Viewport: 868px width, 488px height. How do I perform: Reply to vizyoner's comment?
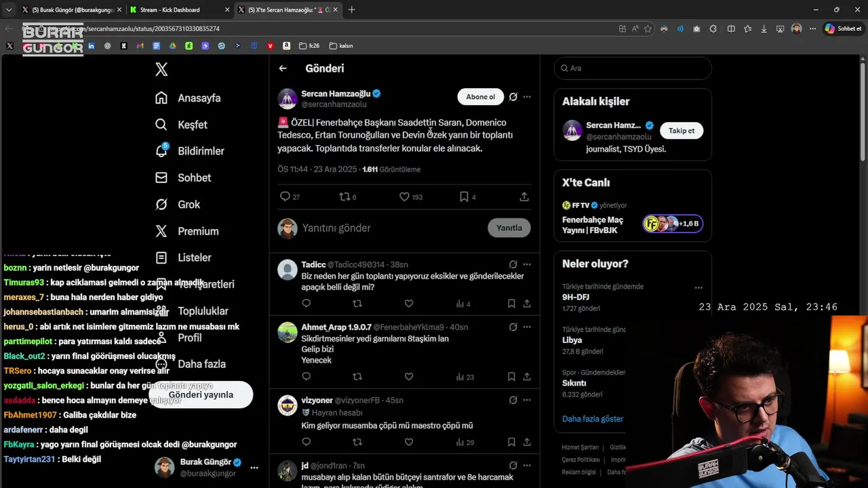(x=307, y=442)
